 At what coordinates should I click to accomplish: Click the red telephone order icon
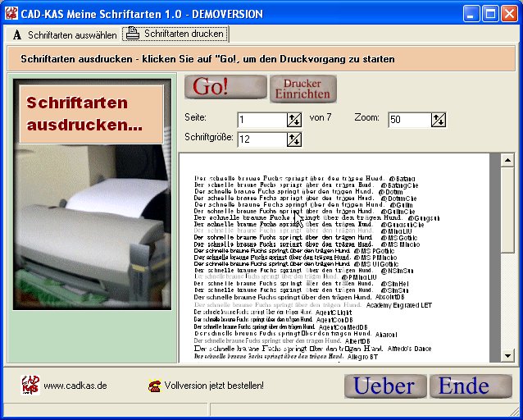point(154,386)
